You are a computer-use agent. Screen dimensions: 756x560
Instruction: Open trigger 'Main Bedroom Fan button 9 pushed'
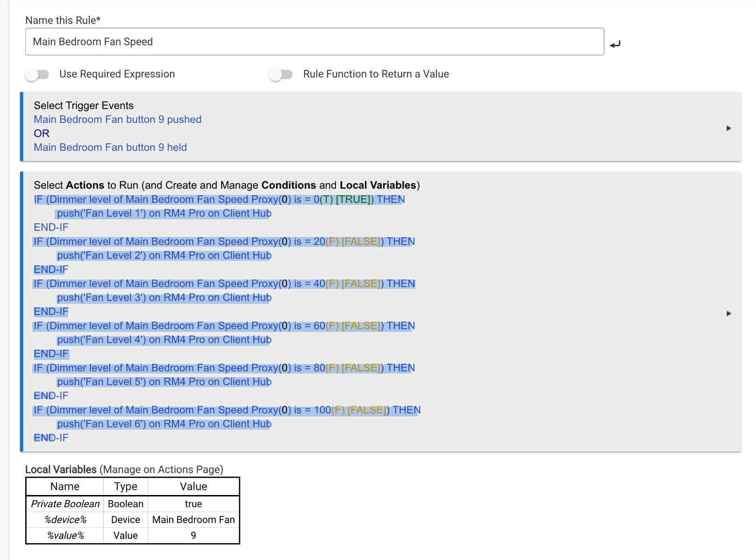[x=117, y=120]
